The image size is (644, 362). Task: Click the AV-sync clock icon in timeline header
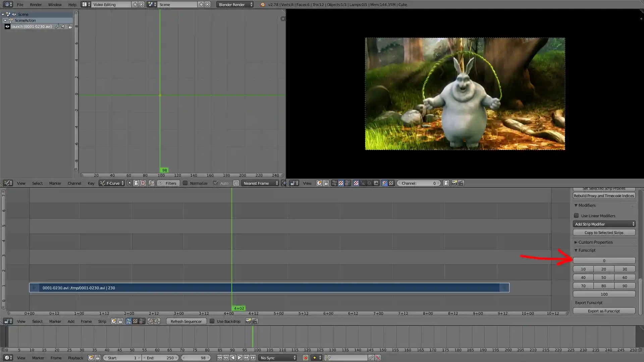[x=91, y=358]
